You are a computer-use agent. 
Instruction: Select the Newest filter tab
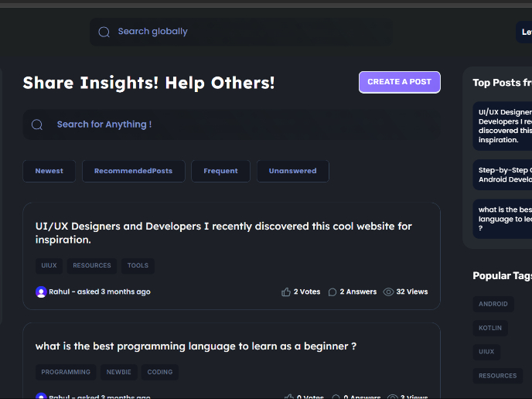pyautogui.click(x=49, y=171)
